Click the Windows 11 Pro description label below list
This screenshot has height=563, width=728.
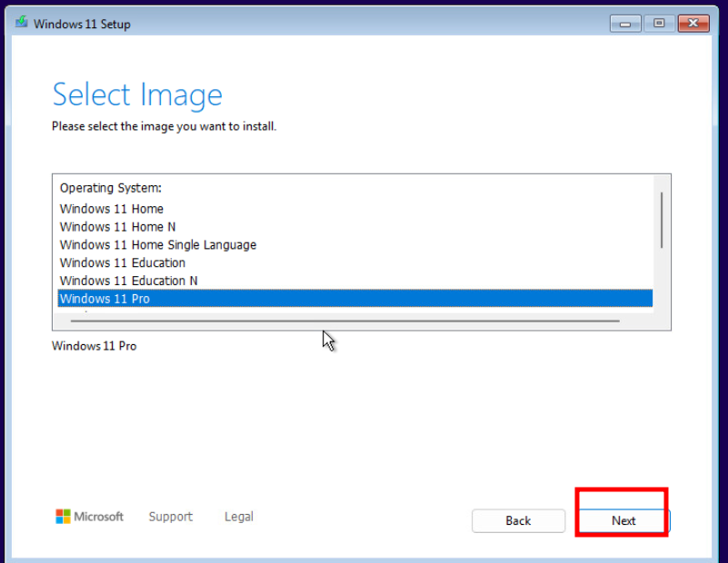coord(95,346)
